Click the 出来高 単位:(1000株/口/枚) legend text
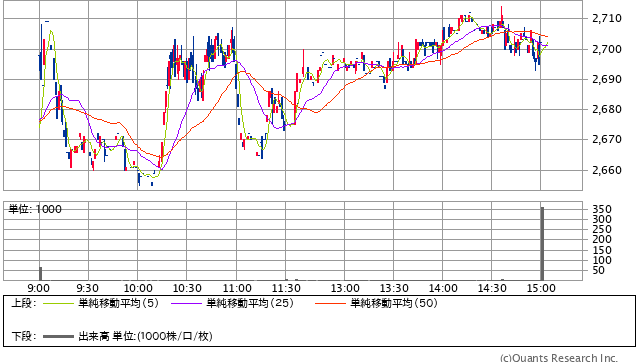Screen dimensions: 638x362 pyautogui.click(x=145, y=336)
